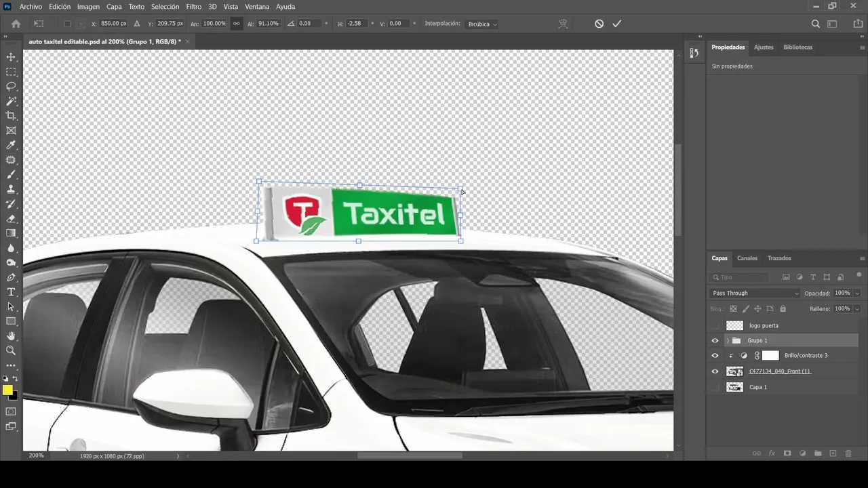Click the Home icon in options bar
The height and width of the screenshot is (488, 868).
[16, 24]
